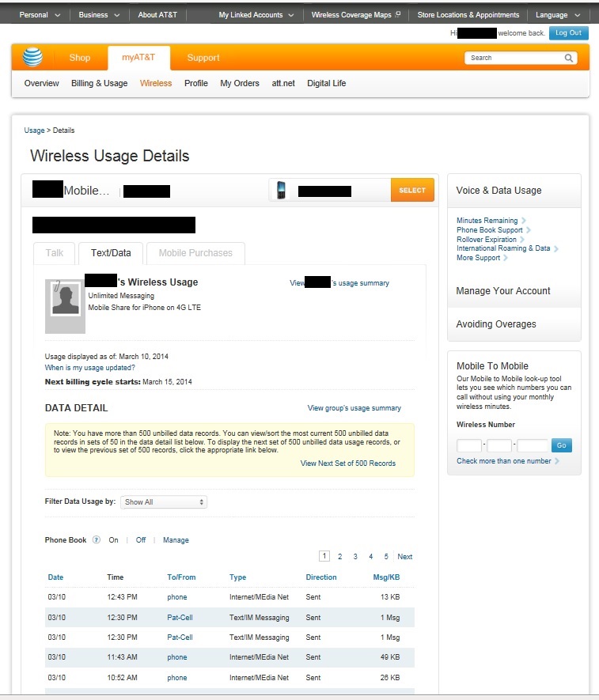The image size is (599, 700).
Task: Expand the Avoiding Overages section
Action: [x=514, y=324]
